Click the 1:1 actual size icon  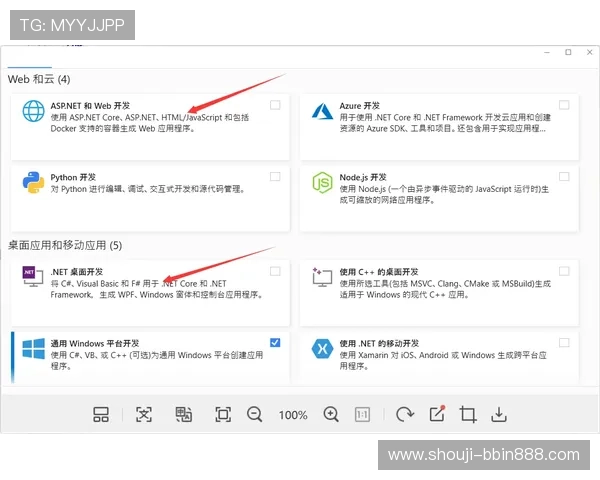point(362,415)
